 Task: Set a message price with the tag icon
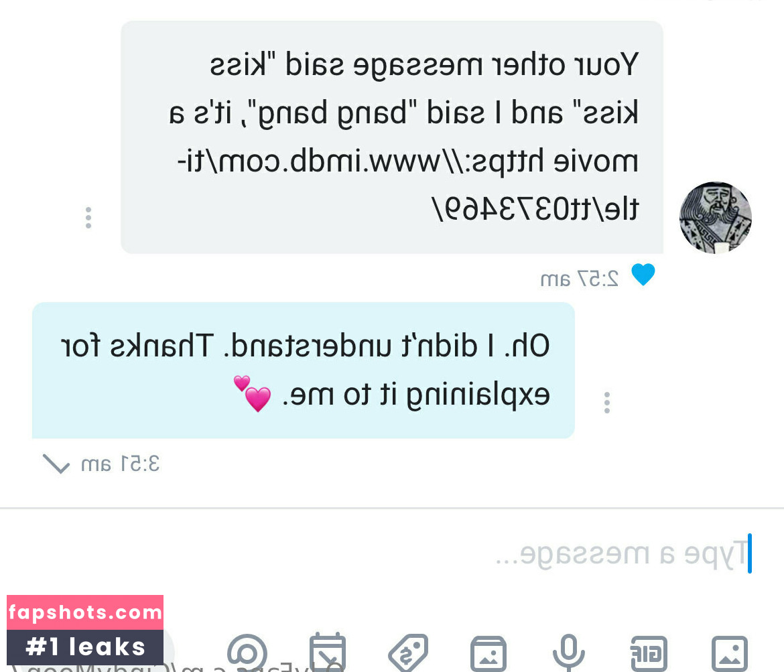tap(408, 653)
